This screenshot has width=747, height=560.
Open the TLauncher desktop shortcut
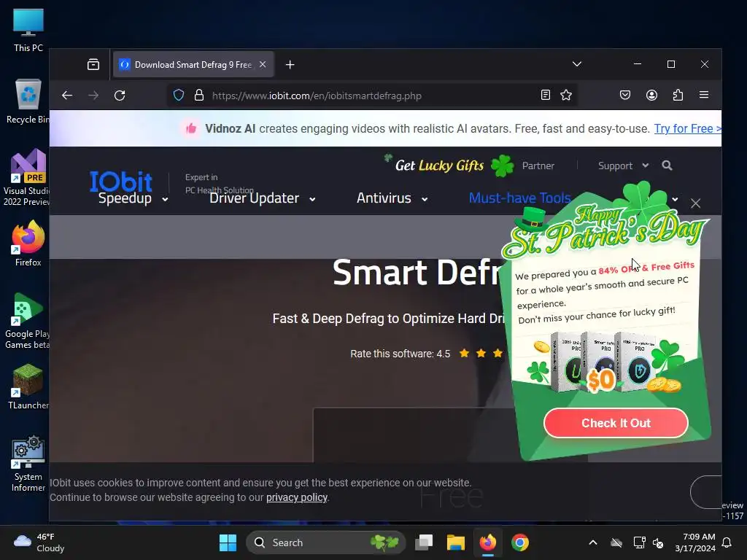point(28,386)
